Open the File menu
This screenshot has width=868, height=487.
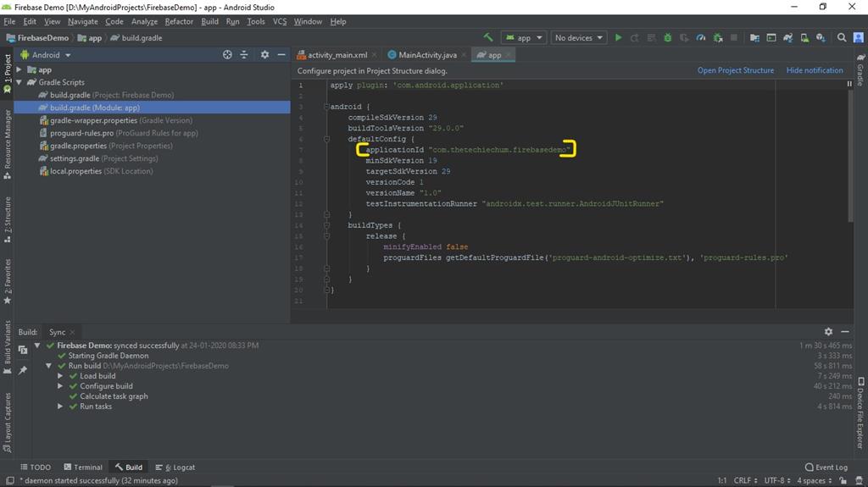[x=9, y=21]
